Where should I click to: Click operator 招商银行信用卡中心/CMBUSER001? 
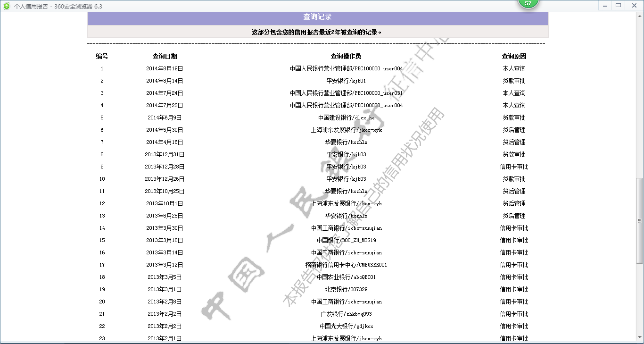pyautogui.click(x=346, y=265)
